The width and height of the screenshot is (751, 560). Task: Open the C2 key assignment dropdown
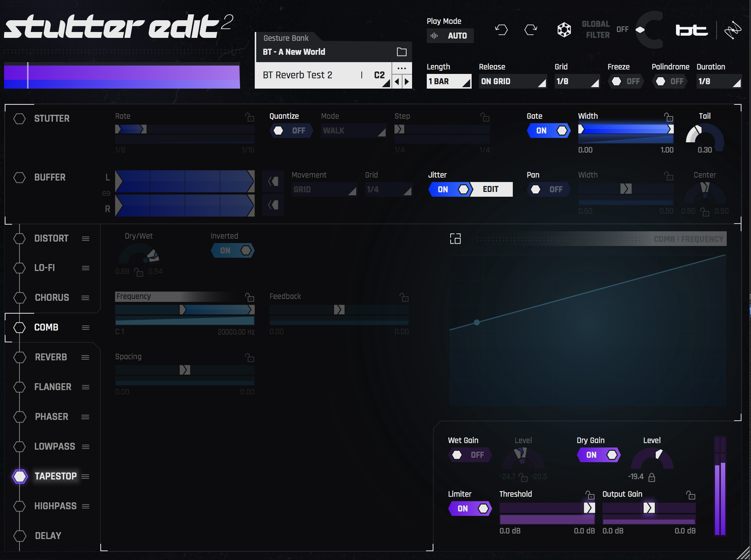[x=380, y=75]
